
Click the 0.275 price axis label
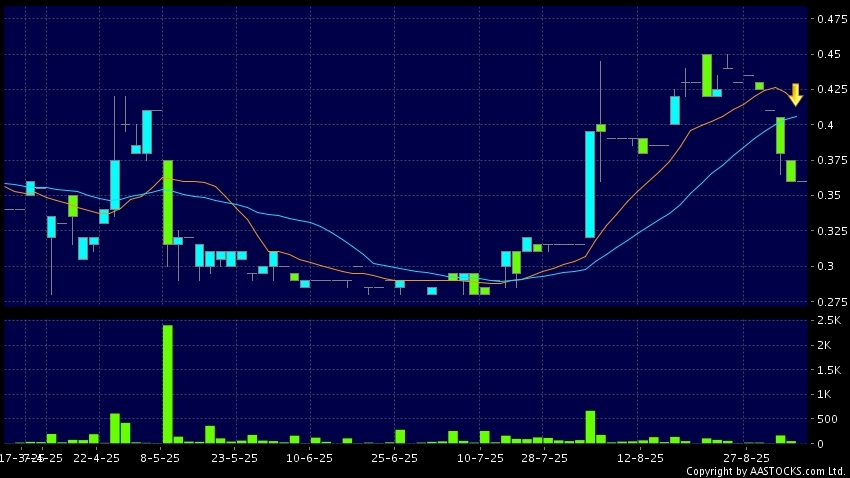point(833,301)
